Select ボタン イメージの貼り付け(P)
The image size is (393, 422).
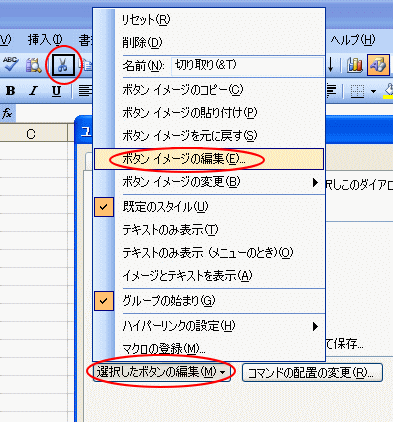(x=209, y=113)
